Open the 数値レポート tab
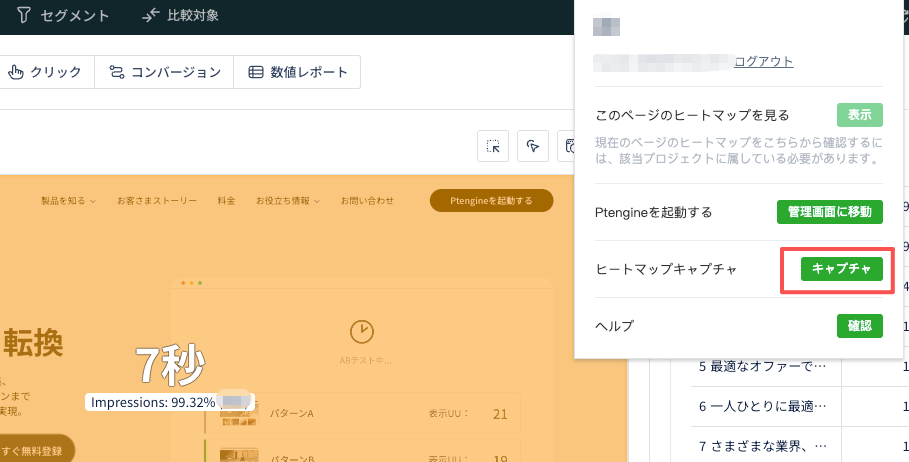 (297, 72)
